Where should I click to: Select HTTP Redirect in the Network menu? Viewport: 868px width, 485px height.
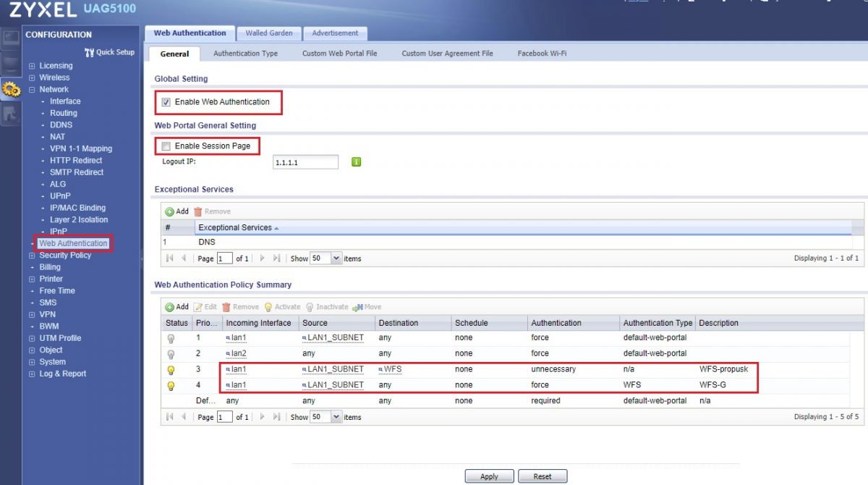click(76, 161)
